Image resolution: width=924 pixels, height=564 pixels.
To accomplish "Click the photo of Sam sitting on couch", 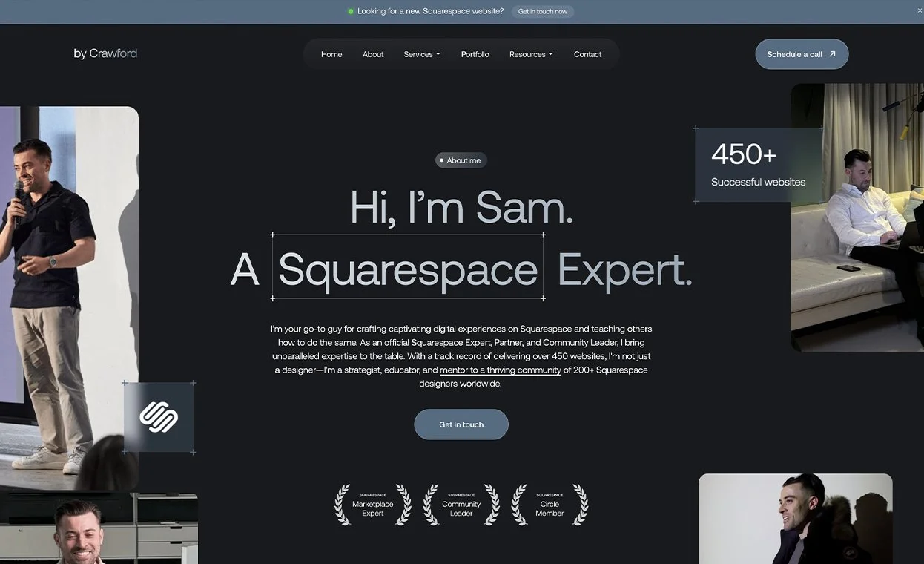I will pyautogui.click(x=857, y=217).
